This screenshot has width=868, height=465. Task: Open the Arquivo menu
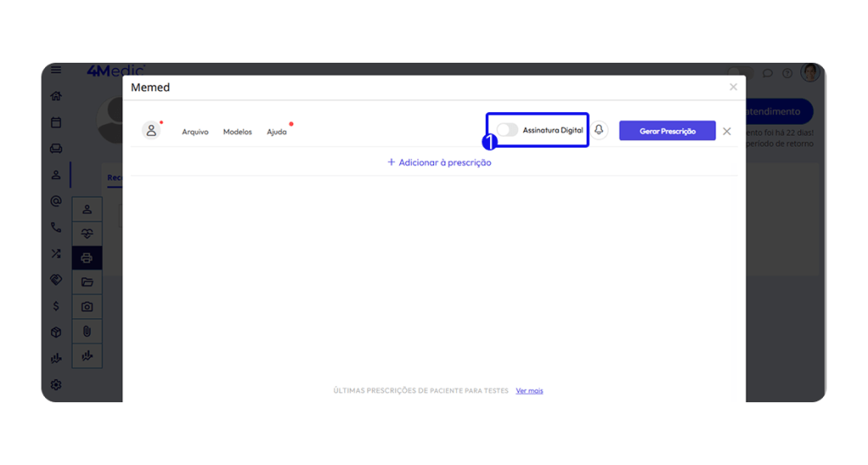click(195, 132)
